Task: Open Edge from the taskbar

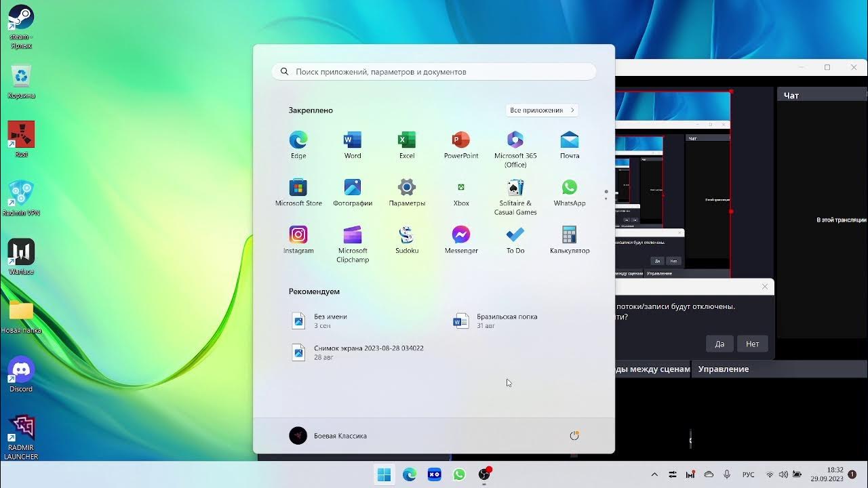Action: [x=410, y=474]
